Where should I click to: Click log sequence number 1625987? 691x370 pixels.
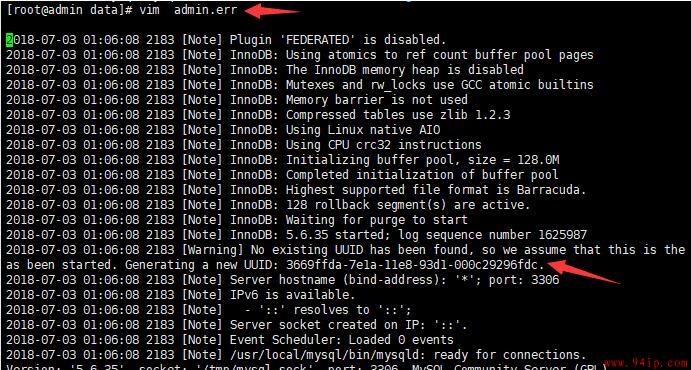tap(496, 235)
